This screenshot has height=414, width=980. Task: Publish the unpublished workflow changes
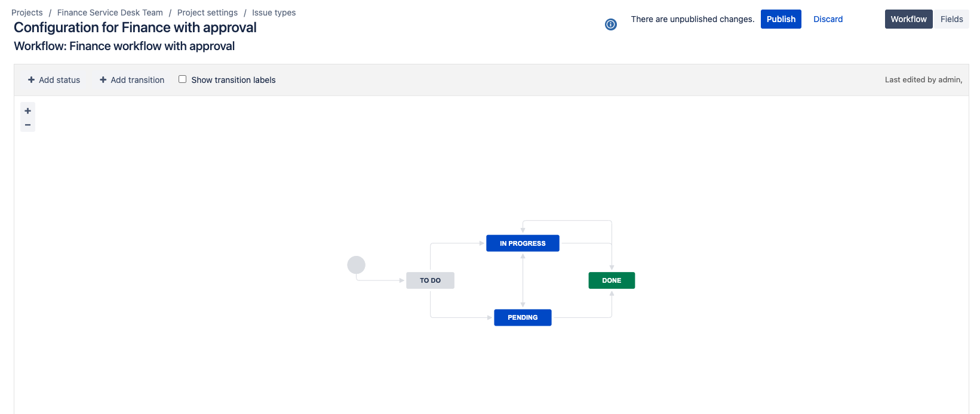tap(781, 19)
